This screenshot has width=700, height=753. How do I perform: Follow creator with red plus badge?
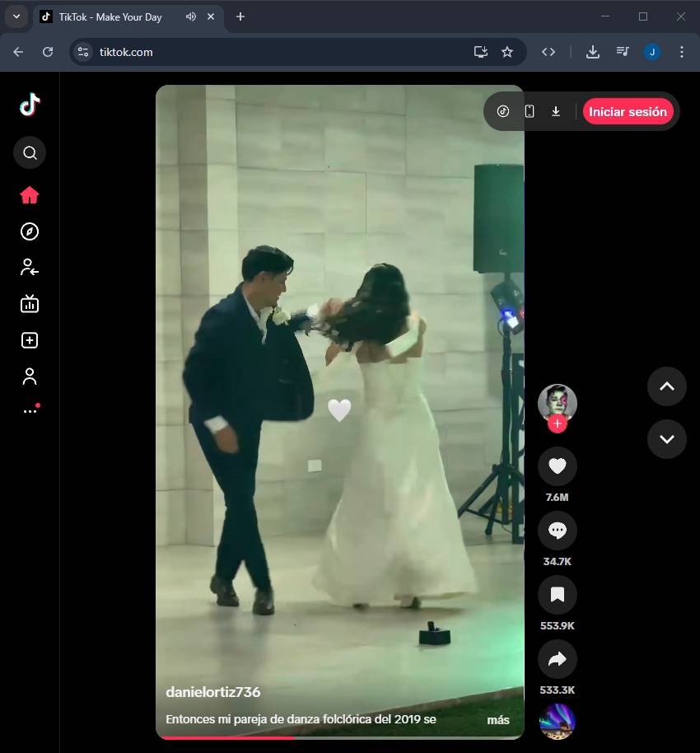tap(558, 424)
